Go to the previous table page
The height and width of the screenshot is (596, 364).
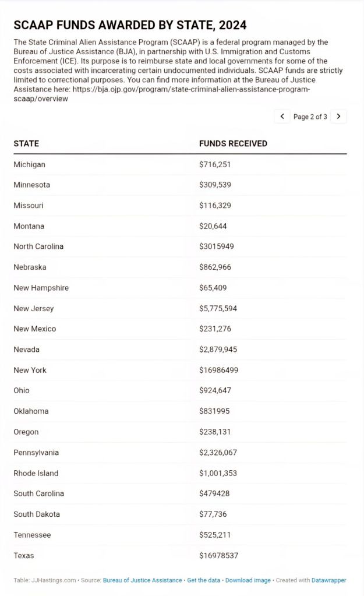click(x=282, y=117)
